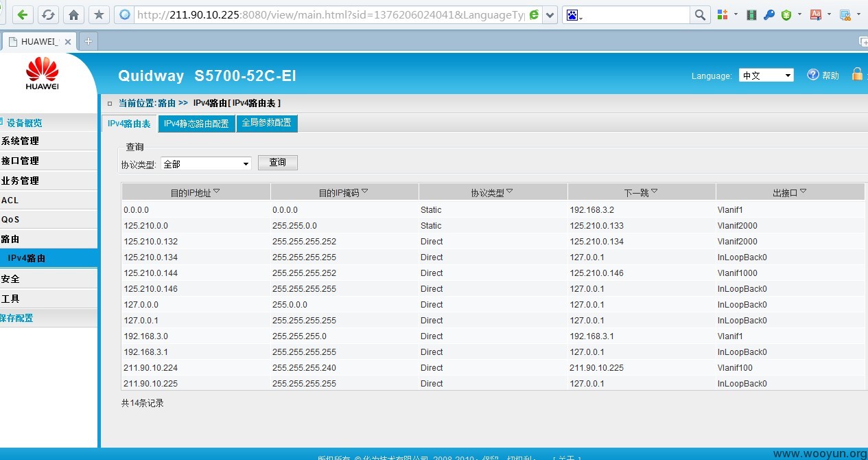
Task: Click the green shield toolbar icon
Action: coord(786,14)
